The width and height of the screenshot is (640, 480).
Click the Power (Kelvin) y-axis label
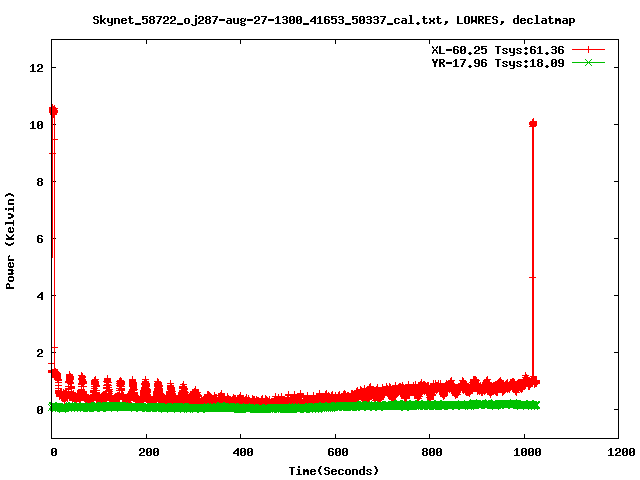[x=10, y=241]
